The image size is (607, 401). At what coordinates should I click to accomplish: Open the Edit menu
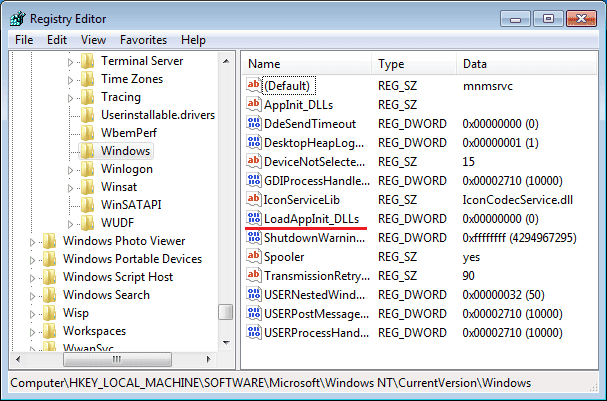(x=57, y=40)
